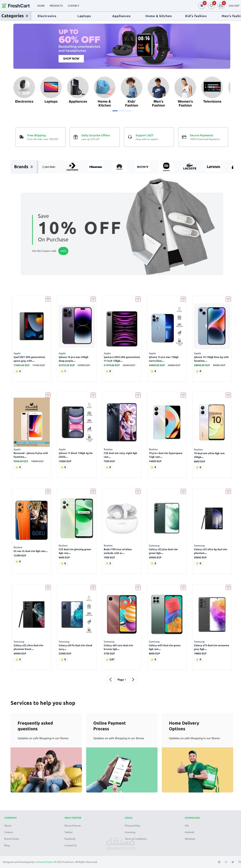Open the orders list icon in header
The height and width of the screenshot is (868, 241).
coord(221,6)
